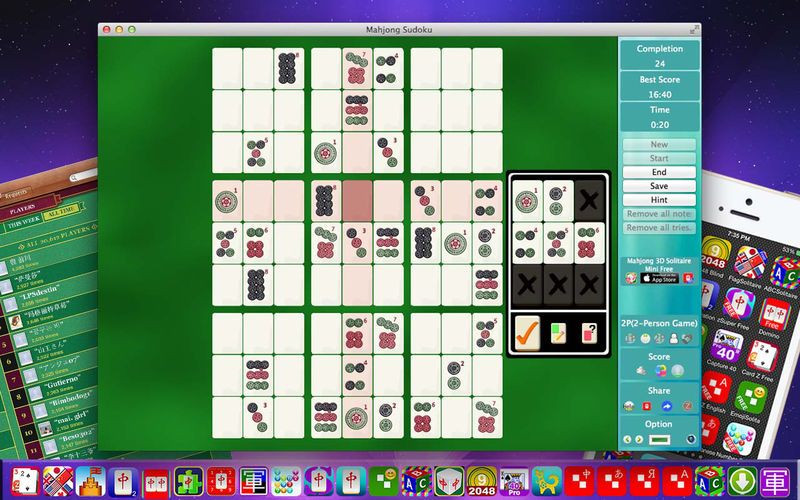
Task: Click the first icon under Score
Action: coord(641,371)
